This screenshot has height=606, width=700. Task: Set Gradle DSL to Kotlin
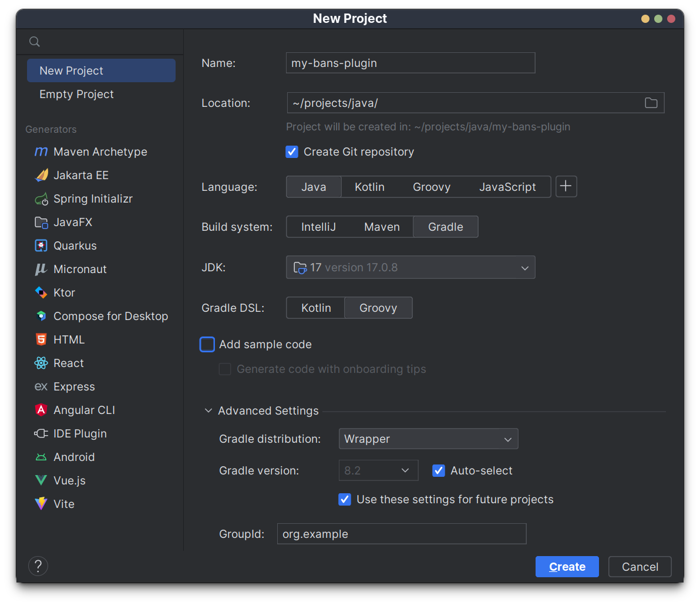316,308
